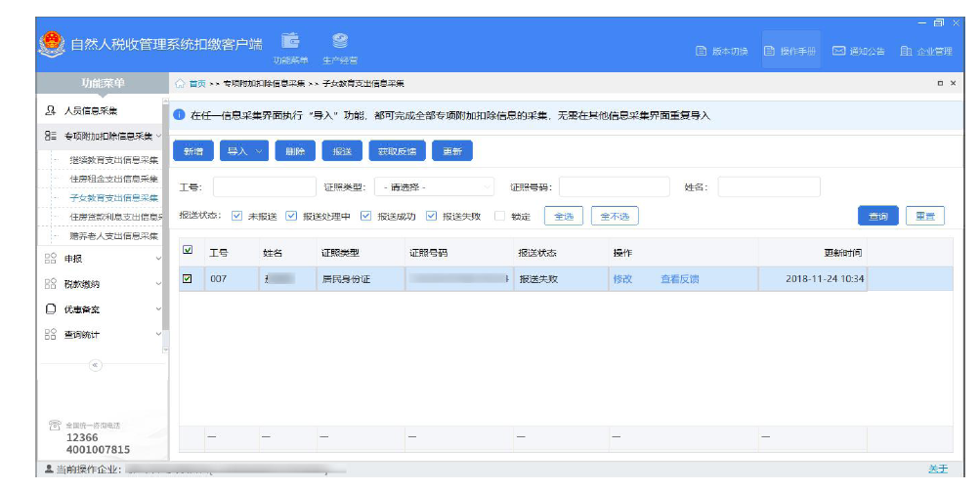Click the blue info icon in notice bar
980x490 pixels.
coord(180,115)
